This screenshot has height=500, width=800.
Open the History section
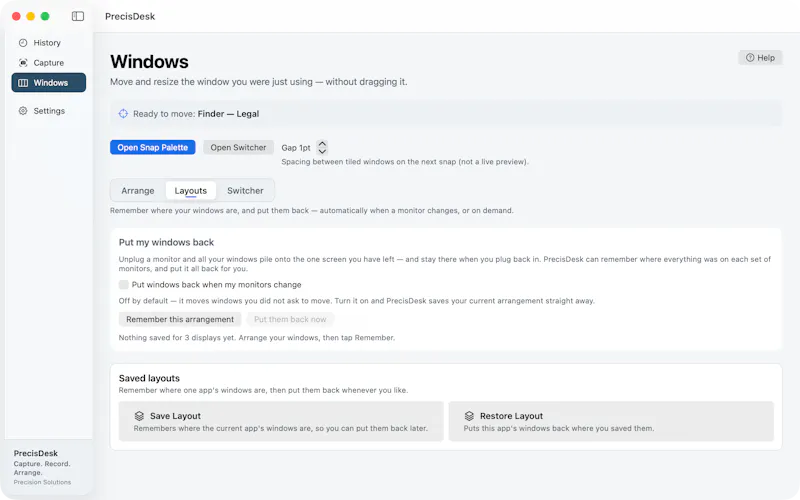coord(48,43)
